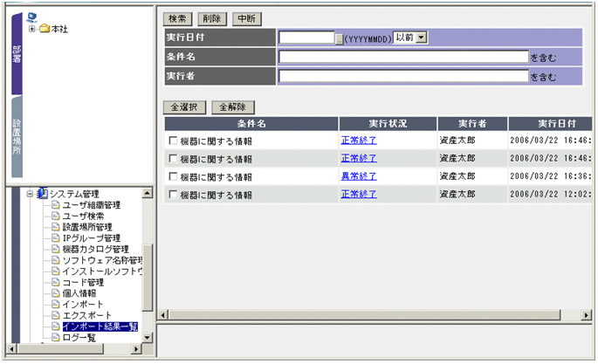
Task: Click the page icon beside コード管理
Action: coord(56,283)
